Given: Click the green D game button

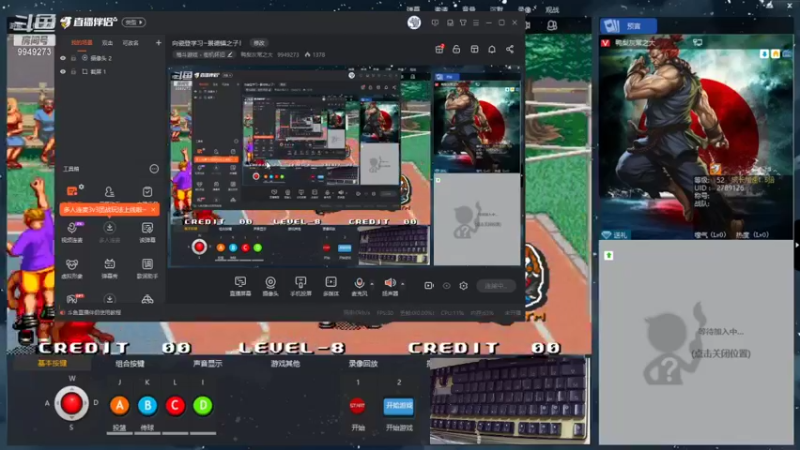Looking at the screenshot, I should [203, 406].
